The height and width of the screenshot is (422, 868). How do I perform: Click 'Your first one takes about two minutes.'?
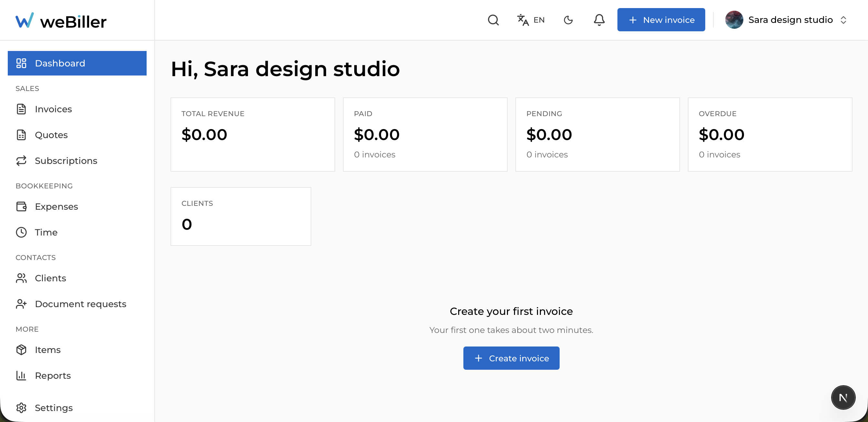(511, 330)
